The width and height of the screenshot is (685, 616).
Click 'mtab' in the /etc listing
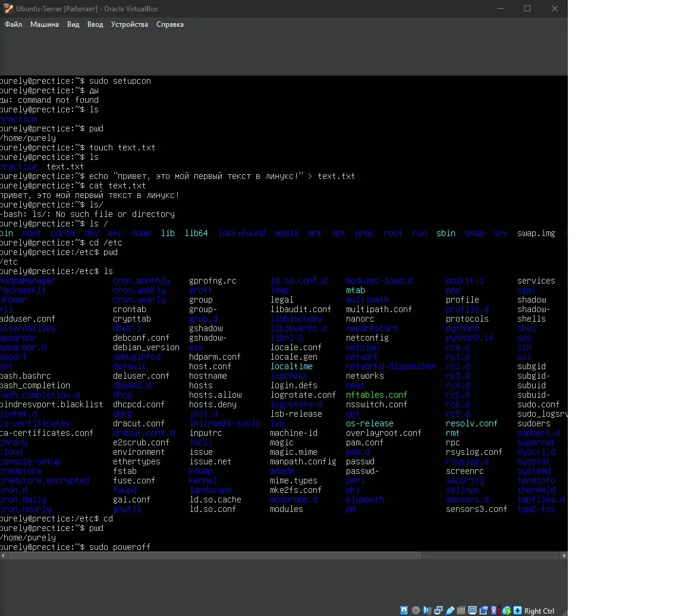pyautogui.click(x=355, y=290)
